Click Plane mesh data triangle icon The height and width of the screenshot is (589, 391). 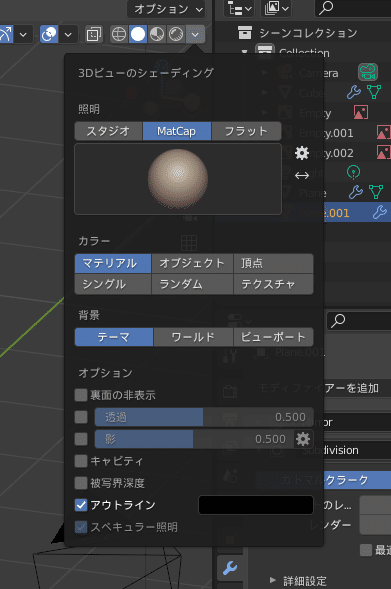[376, 192]
